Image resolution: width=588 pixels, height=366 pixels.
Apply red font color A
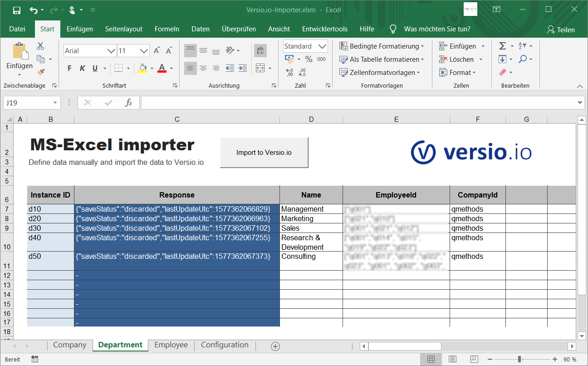click(x=162, y=68)
